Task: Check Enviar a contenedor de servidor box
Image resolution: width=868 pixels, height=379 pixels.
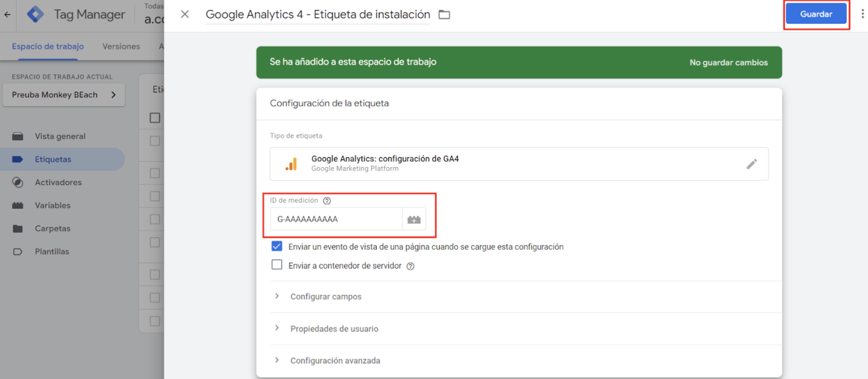Action: point(277,265)
